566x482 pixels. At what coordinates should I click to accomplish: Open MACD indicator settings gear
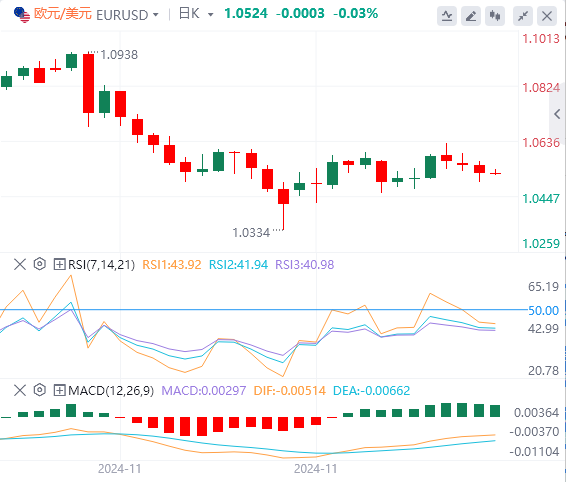(x=39, y=390)
